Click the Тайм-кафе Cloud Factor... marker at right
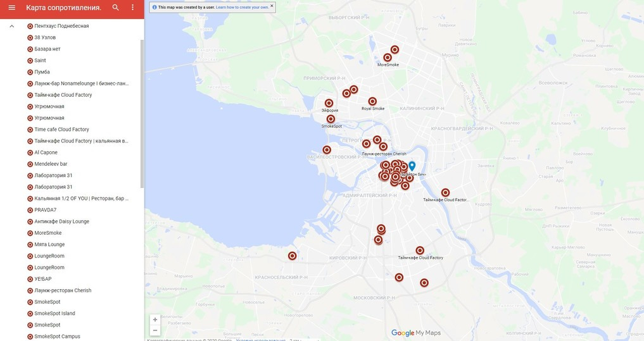Screen dimensions: 644x341 pos(445,192)
